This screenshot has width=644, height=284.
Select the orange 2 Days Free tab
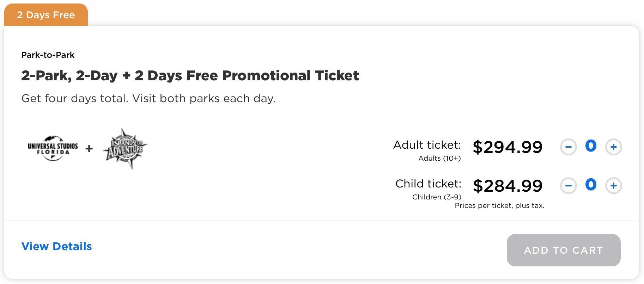[46, 15]
